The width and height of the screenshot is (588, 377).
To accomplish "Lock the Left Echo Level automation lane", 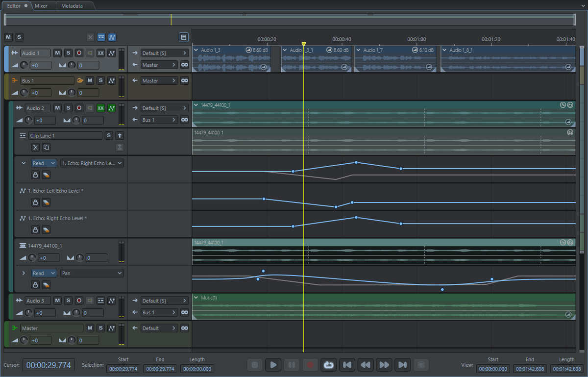I will pos(35,202).
